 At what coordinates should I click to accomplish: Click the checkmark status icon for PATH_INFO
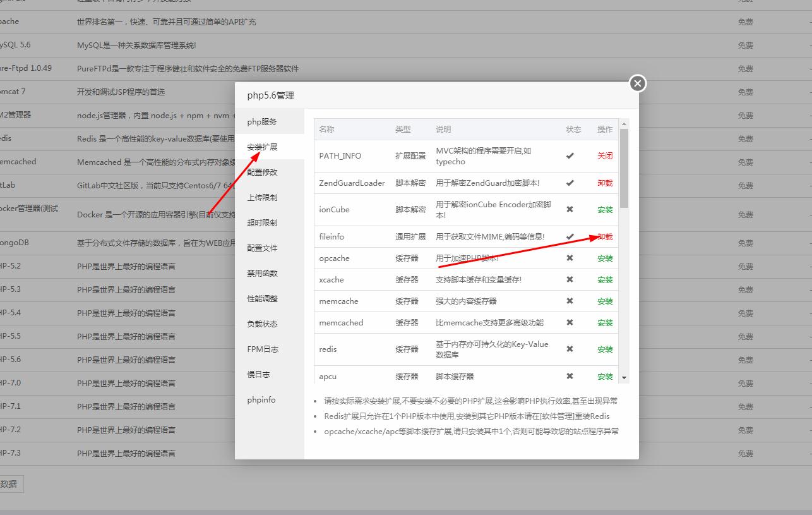(570, 156)
